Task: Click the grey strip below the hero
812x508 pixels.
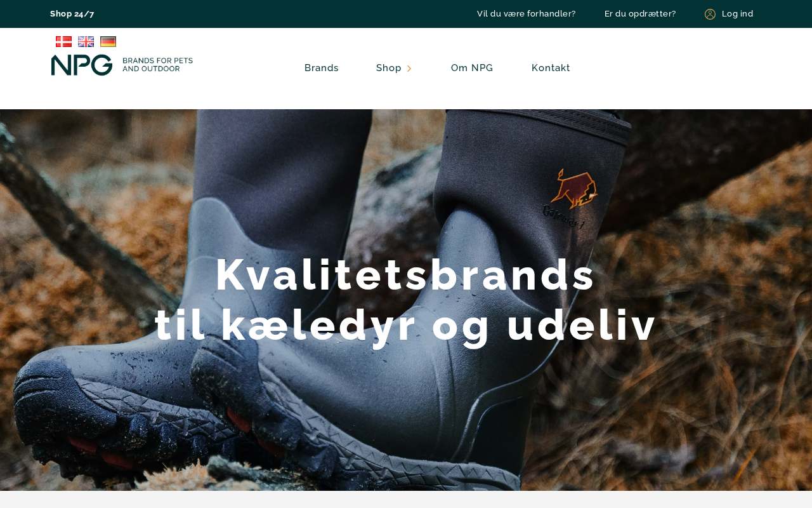Action: (406, 499)
